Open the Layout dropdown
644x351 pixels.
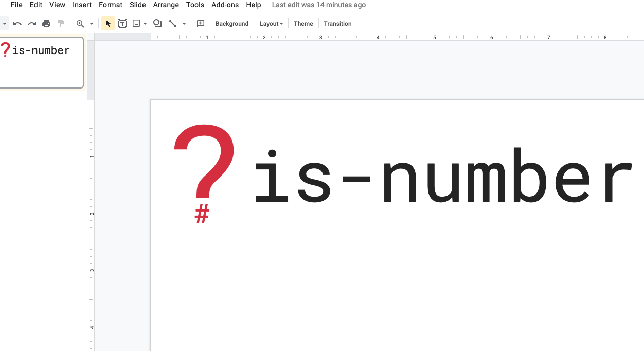coord(271,24)
